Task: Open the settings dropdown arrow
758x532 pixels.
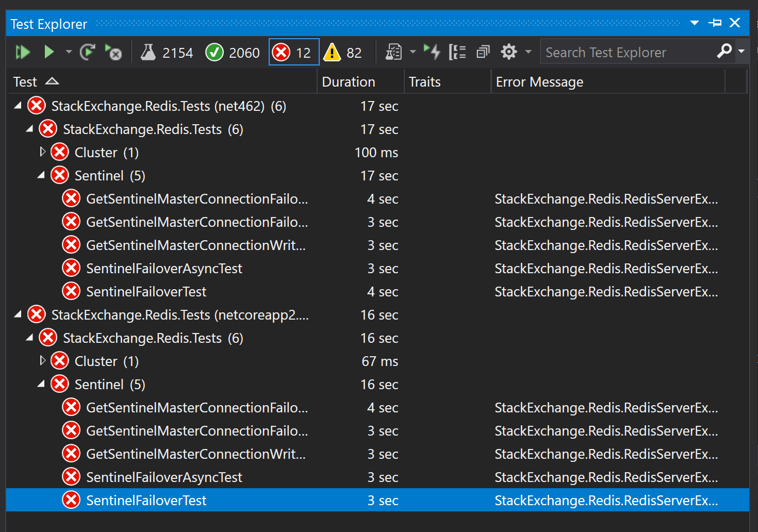Action: pyautogui.click(x=528, y=52)
